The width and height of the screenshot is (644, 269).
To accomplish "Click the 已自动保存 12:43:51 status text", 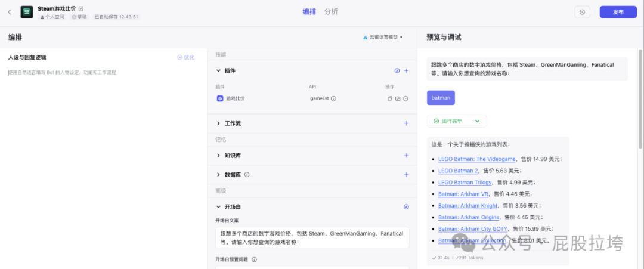I will pyautogui.click(x=116, y=17).
